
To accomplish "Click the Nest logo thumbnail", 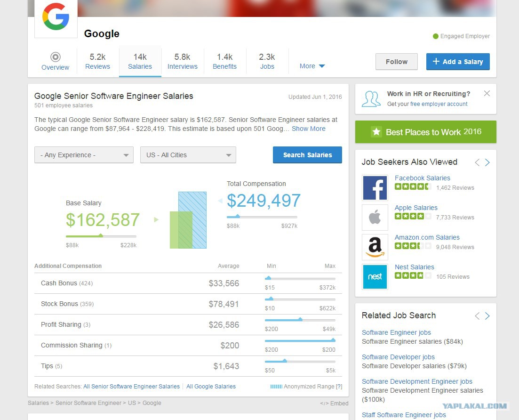I will (x=375, y=276).
